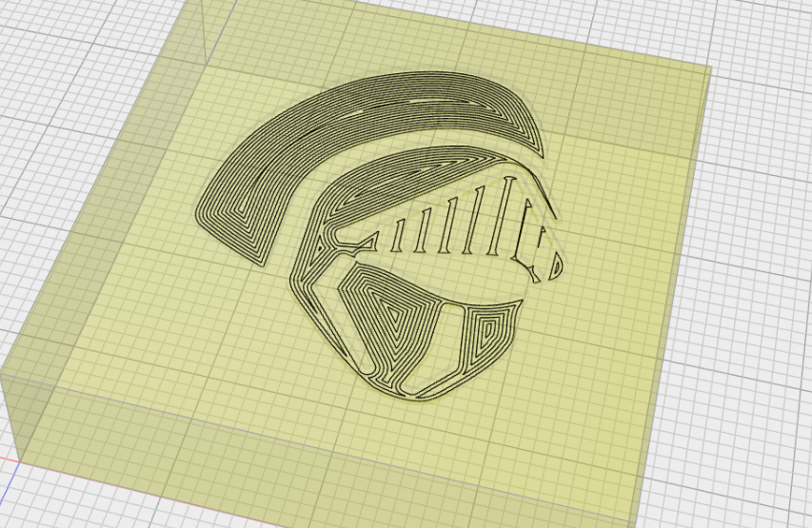Select the innermost loop of crest's flared end
Image resolution: width=812 pixels, height=528 pixels.
click(244, 217)
